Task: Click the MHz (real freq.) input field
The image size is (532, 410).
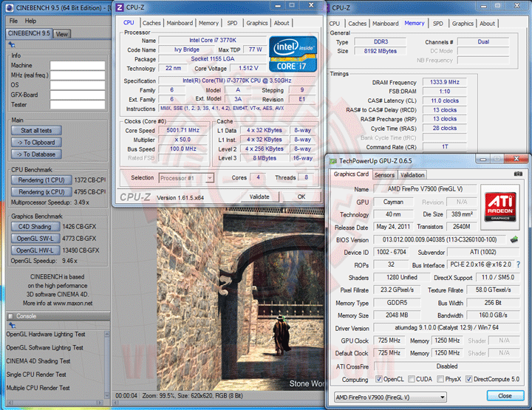Action: point(78,75)
